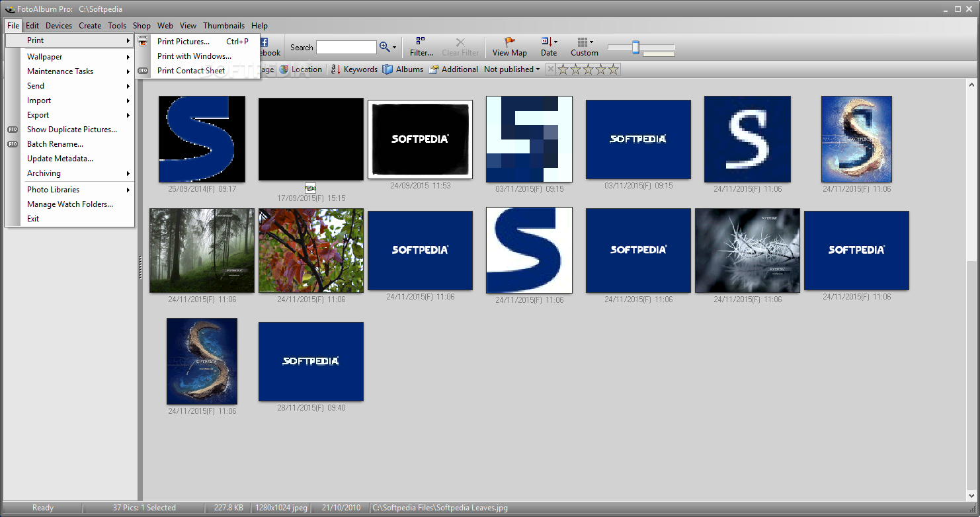The height and width of the screenshot is (517, 980).
Task: Click the magnifier search icon
Action: point(384,47)
